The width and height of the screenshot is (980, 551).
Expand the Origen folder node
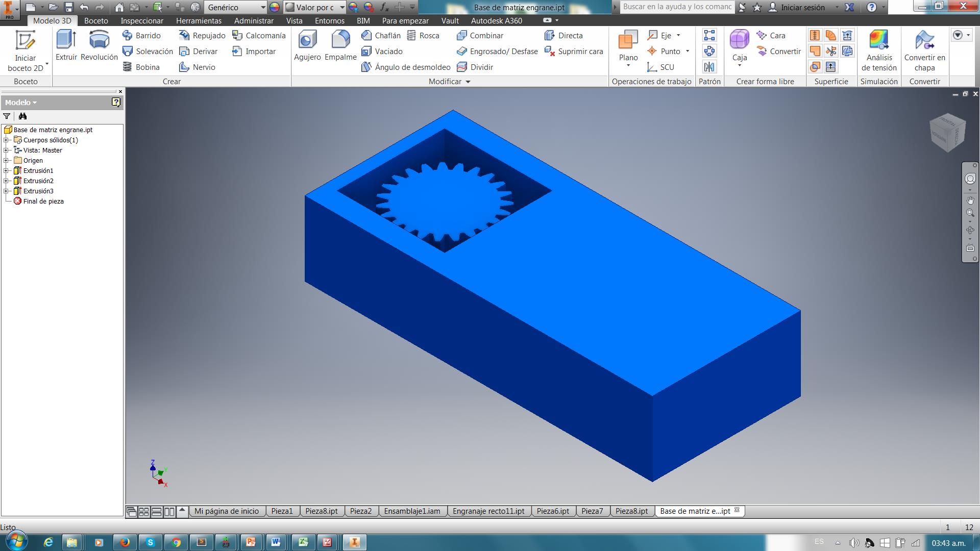[7, 160]
